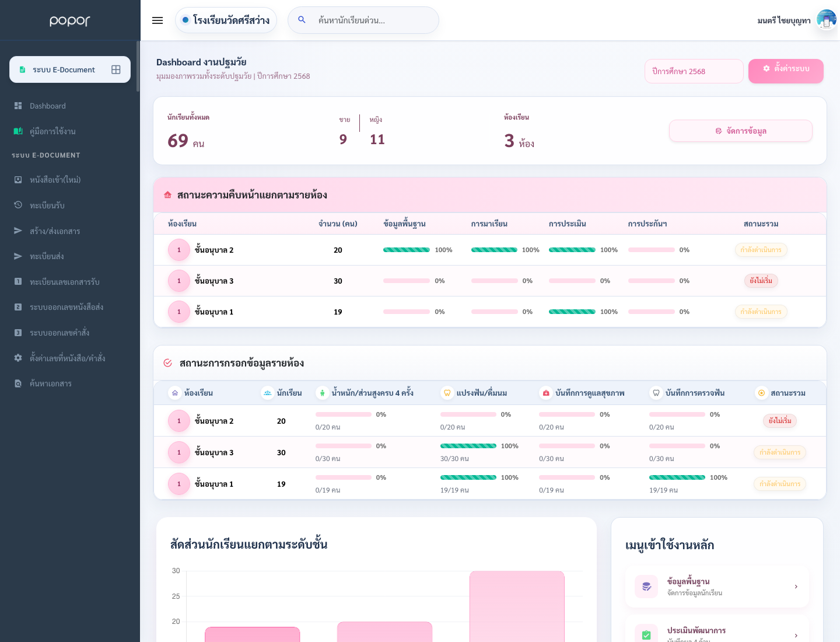840x642 pixels.
Task: Click the การประกันฯ column header
Action: point(647,224)
